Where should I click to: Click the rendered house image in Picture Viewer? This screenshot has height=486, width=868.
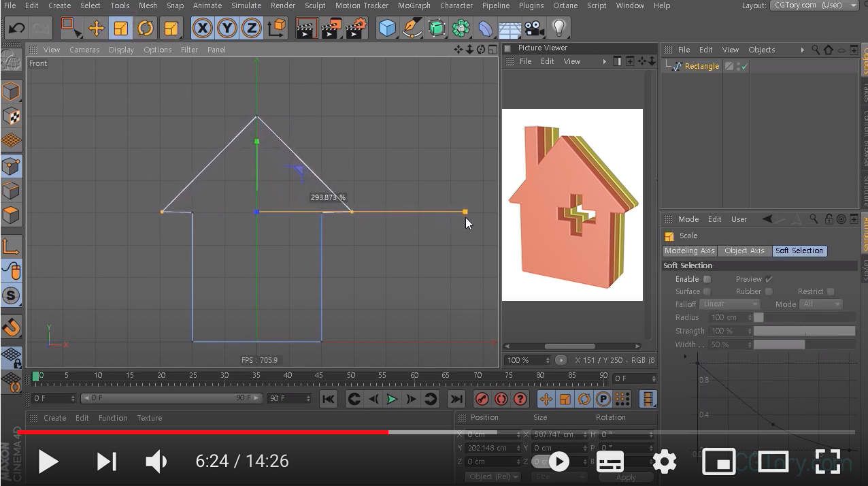[572, 205]
